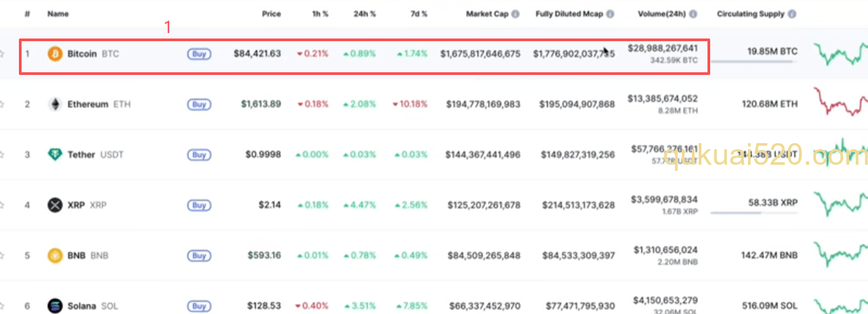Sort by the Name column header
The width and height of the screenshot is (868, 314).
(x=58, y=14)
